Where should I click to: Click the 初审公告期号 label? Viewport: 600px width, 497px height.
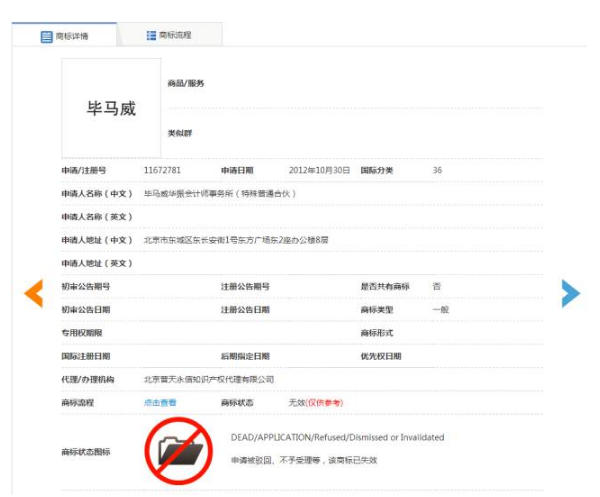click(x=86, y=286)
